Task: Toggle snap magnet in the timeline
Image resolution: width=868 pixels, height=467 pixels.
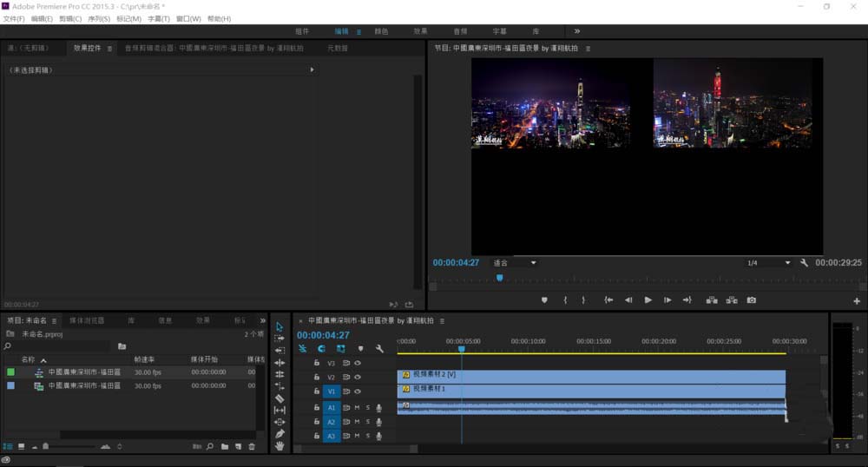Action: pos(321,348)
